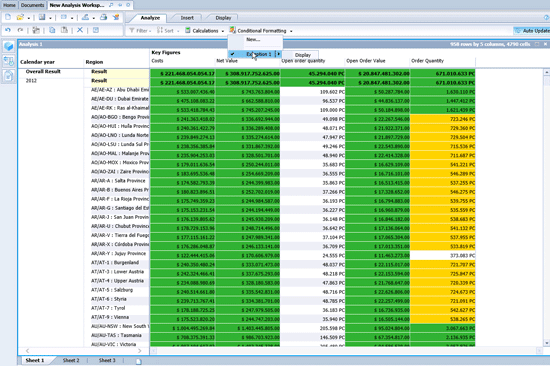Image resolution: width=550 pixels, height=366 pixels.
Task: Open the Save icon dropdown arrow
Action: [50, 18]
